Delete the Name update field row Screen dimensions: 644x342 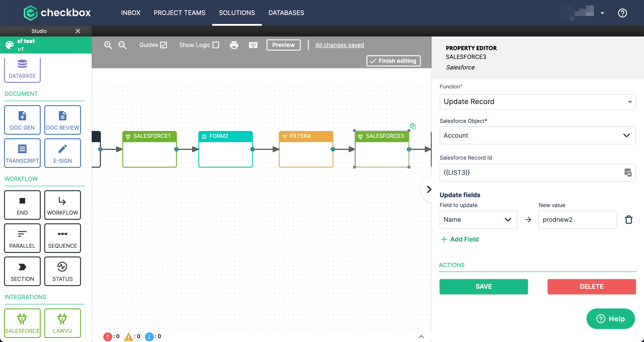(x=629, y=220)
